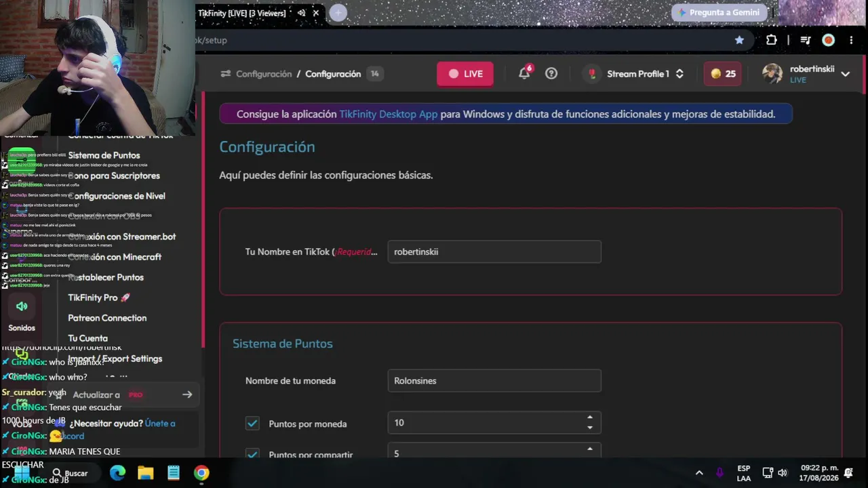The height and width of the screenshot is (488, 868).
Task: Expand the robertinskii account menu
Action: [845, 74]
